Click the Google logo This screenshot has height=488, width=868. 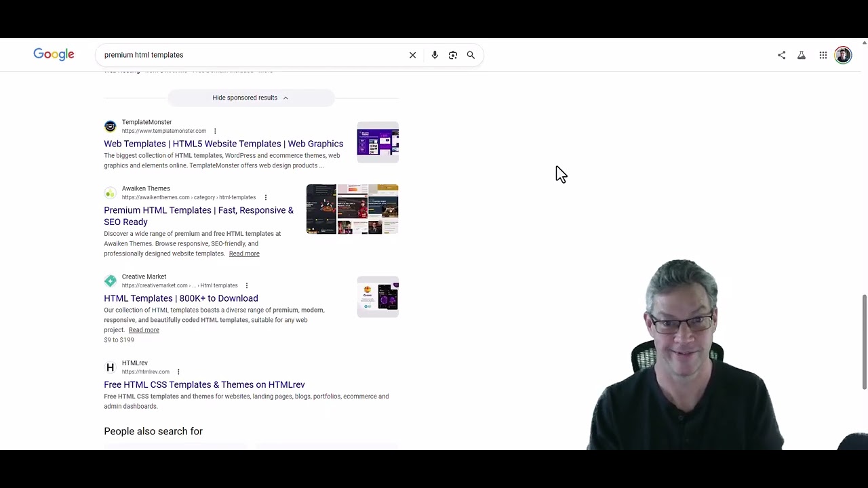click(x=54, y=55)
